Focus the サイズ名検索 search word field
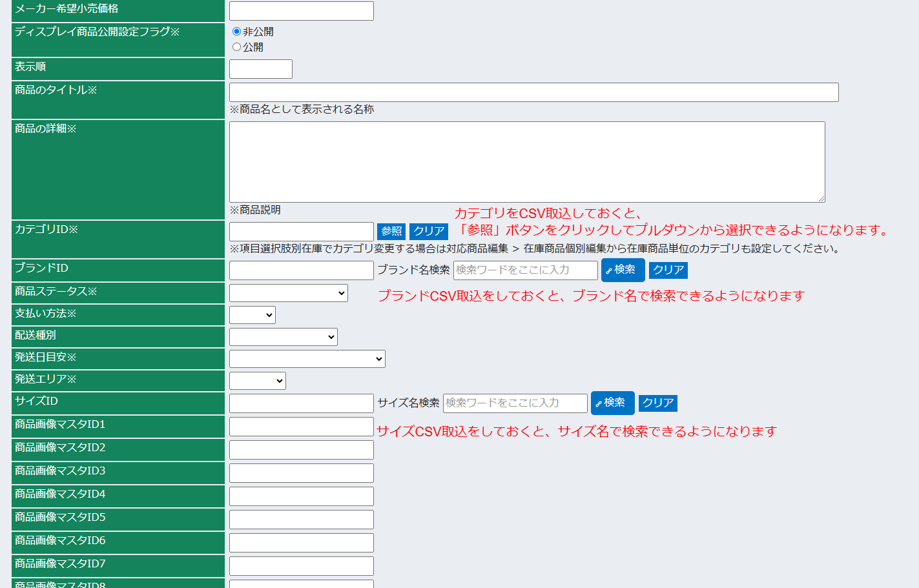Viewport: 919px width, 588px height. (515, 403)
